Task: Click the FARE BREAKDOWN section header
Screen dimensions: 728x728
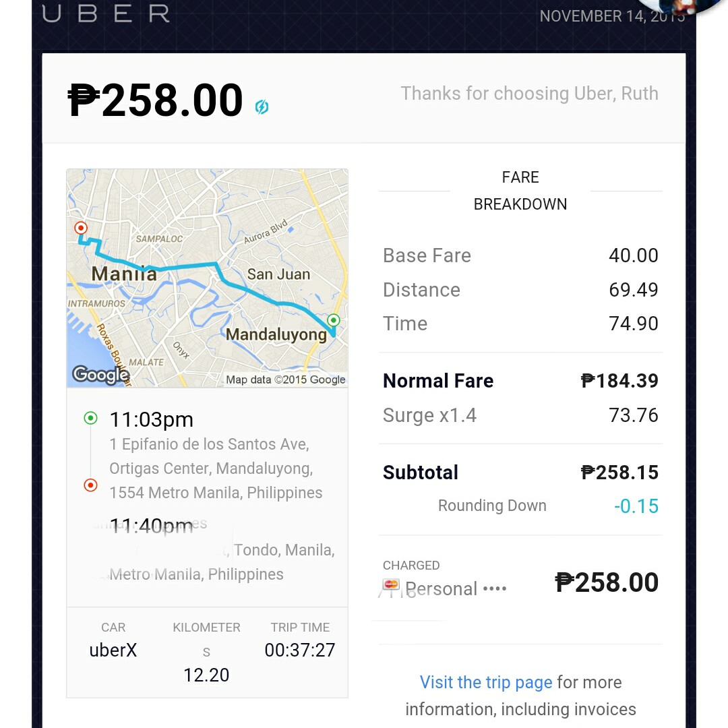Action: [x=520, y=190]
